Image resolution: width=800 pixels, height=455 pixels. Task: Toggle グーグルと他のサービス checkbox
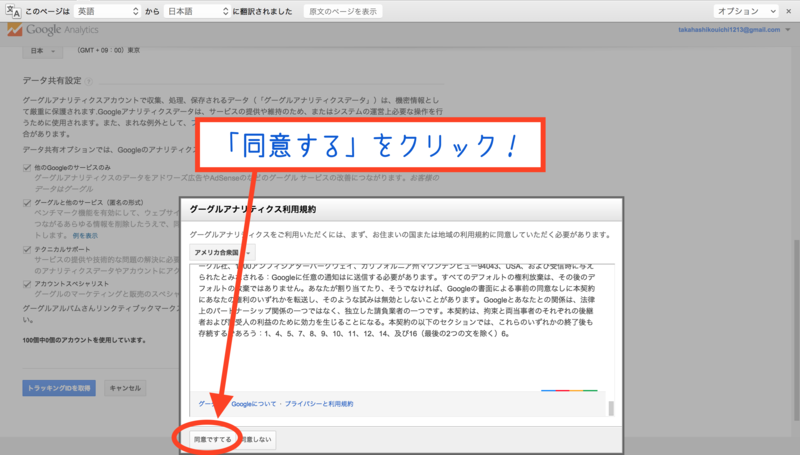[x=27, y=203]
